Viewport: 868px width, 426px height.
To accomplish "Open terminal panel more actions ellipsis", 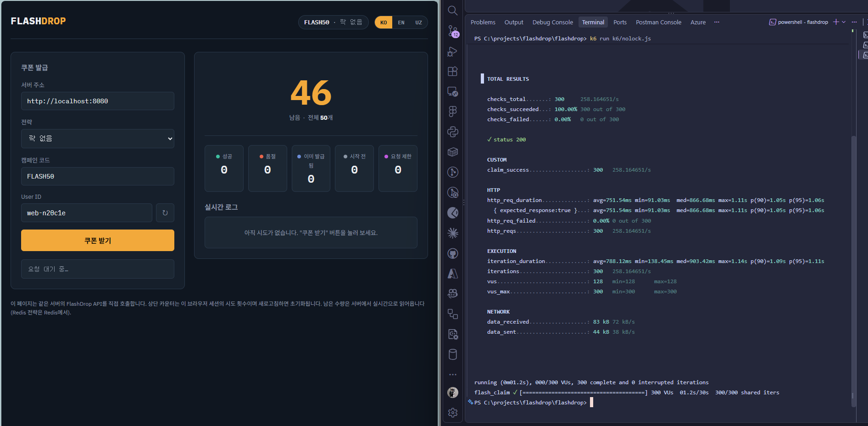I will (x=854, y=22).
